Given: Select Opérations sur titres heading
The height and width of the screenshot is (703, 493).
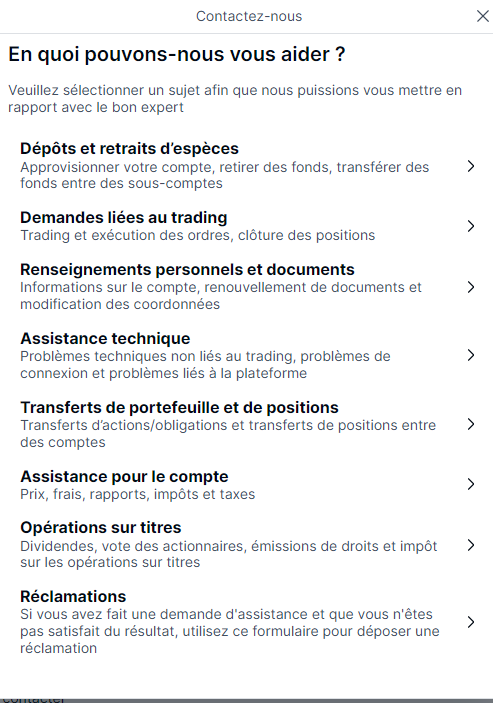Looking at the screenshot, I should pyautogui.click(x=101, y=528).
